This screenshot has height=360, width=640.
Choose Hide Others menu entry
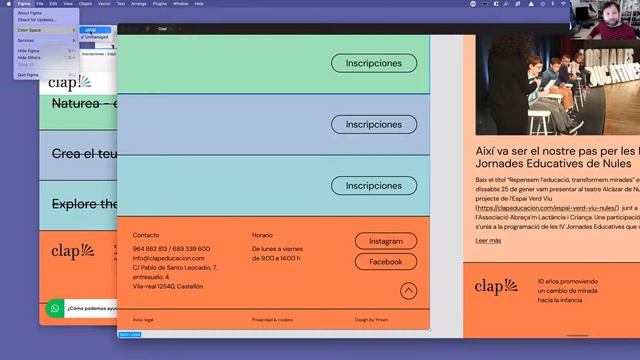coord(46,58)
